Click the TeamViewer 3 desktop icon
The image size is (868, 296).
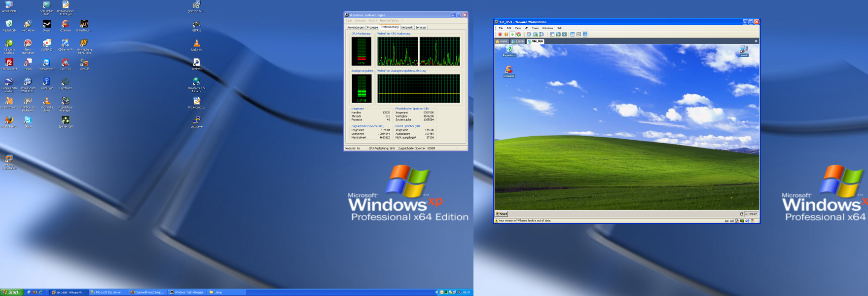pyautogui.click(x=46, y=65)
